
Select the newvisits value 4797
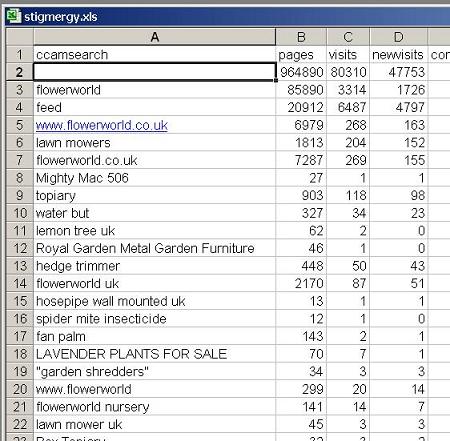[398, 108]
